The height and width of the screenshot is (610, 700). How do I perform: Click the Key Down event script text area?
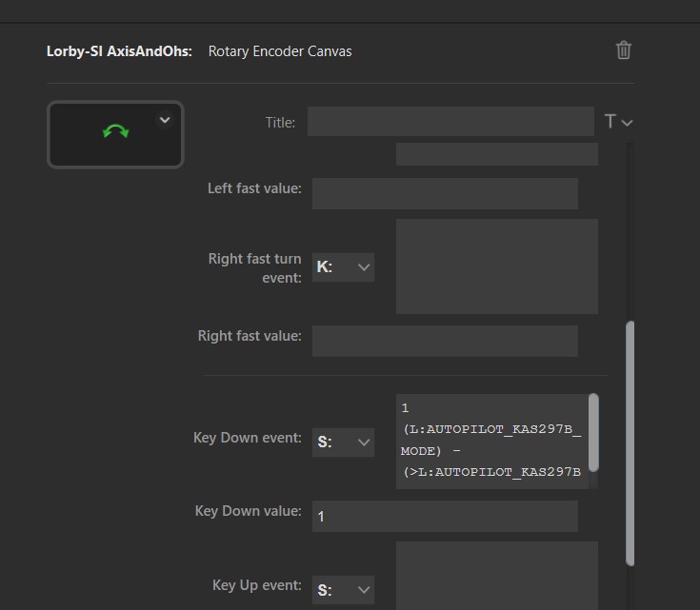point(492,441)
